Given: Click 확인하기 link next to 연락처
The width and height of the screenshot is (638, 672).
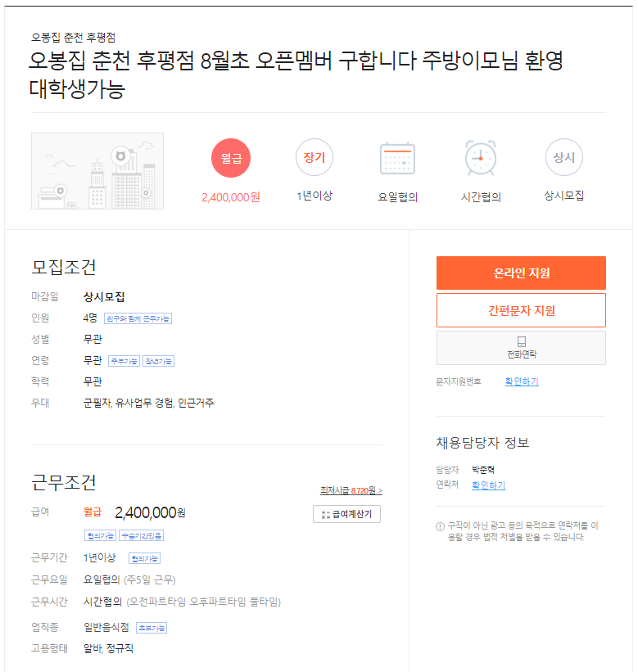Looking at the screenshot, I should 489,485.
